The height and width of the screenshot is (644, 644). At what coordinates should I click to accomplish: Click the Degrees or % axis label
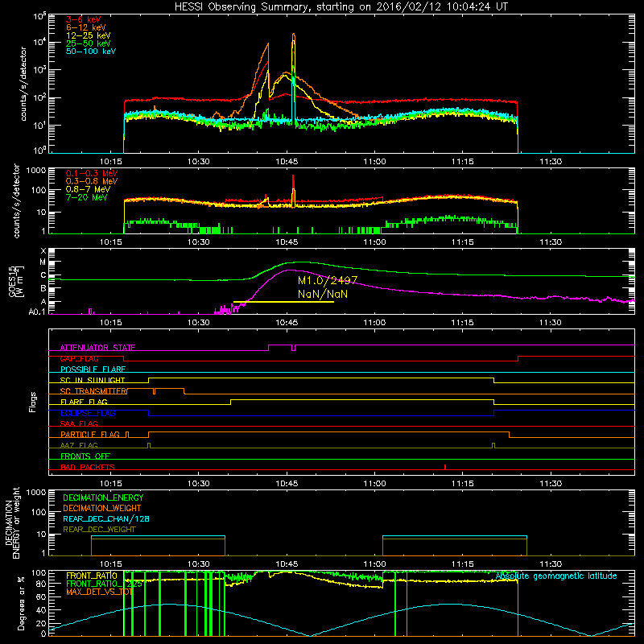(21, 603)
